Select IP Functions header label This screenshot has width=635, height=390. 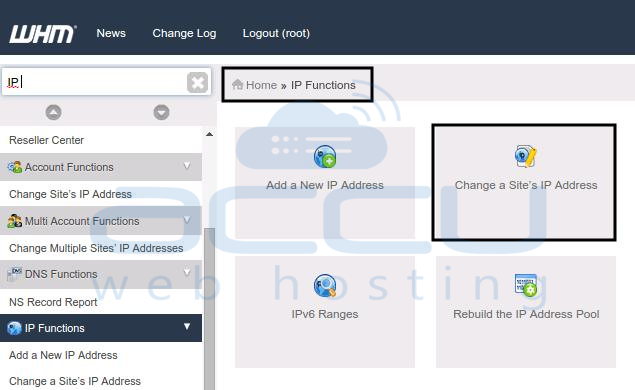55,328
